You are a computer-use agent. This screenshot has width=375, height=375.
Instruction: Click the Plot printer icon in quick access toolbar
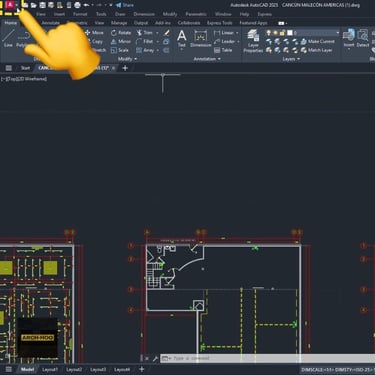pos(77,5)
